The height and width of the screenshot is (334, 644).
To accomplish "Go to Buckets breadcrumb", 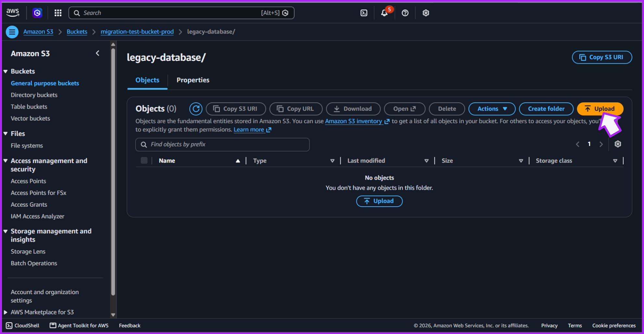I will [x=77, y=32].
